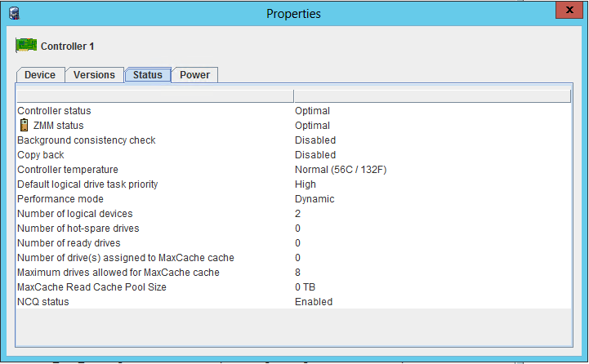Screen dimensions: 589x364
Task: Click the Performance mode Dynamic value
Action: [315, 199]
